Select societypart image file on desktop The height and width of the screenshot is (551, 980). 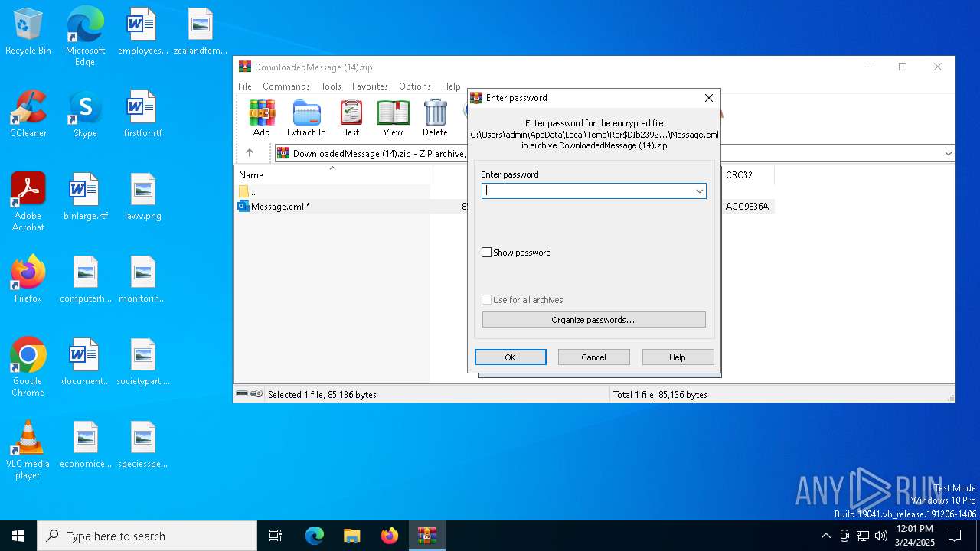tap(142, 363)
